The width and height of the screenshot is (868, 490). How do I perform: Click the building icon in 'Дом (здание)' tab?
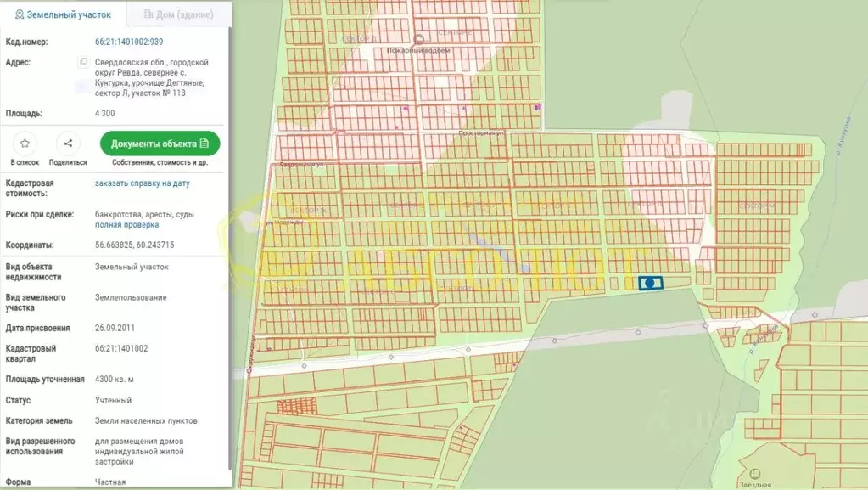148,14
